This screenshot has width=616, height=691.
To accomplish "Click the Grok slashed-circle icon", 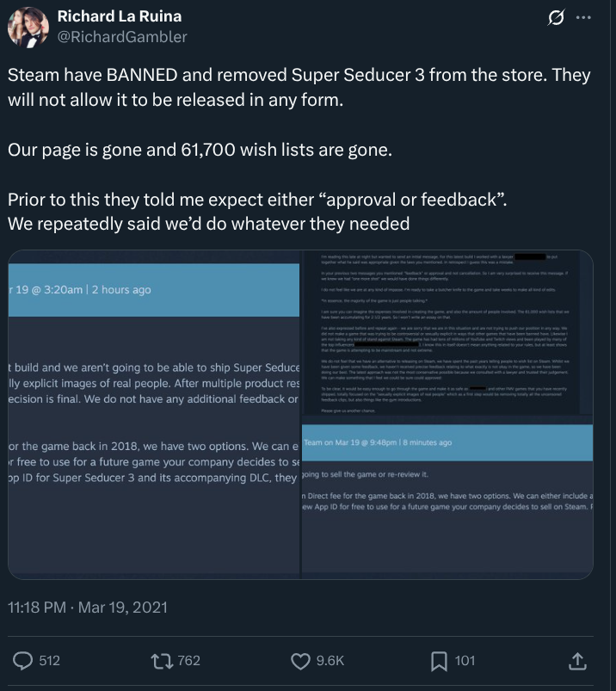I will point(556,17).
